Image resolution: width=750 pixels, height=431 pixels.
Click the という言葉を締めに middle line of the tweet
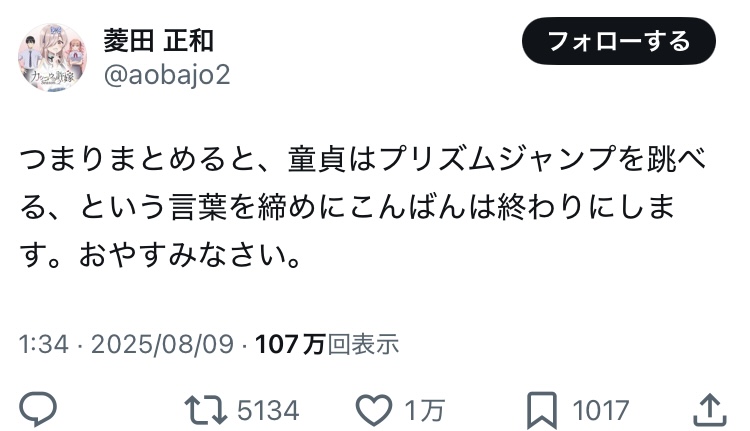click(213, 207)
